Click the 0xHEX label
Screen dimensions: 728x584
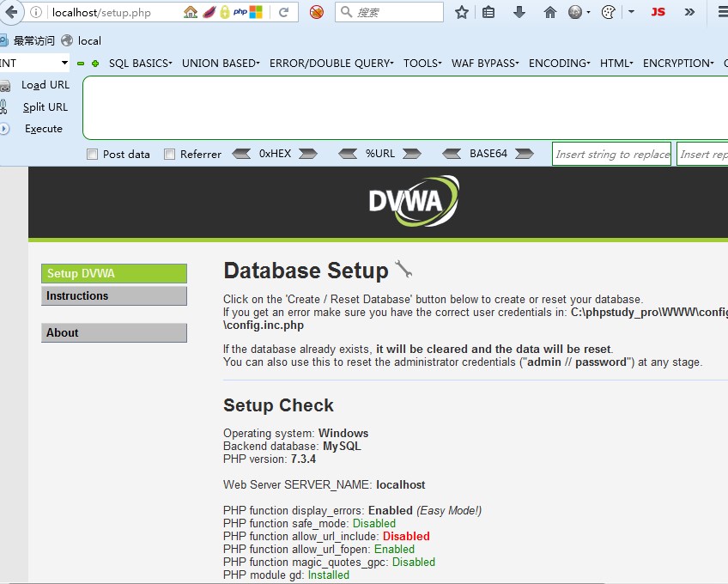pos(275,154)
